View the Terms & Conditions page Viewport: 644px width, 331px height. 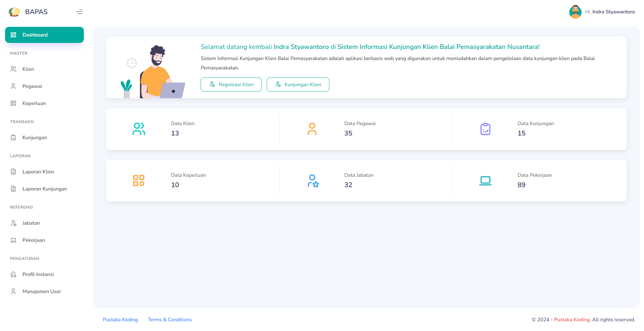(170, 319)
